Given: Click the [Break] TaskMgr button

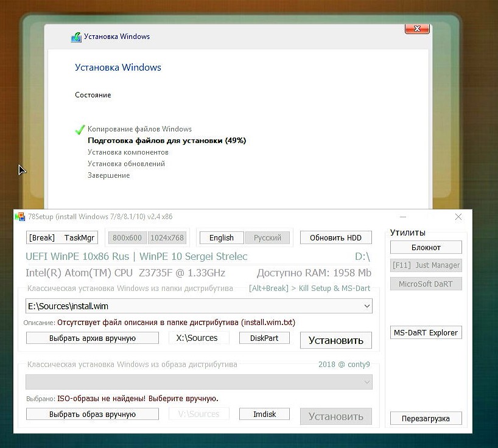Looking at the screenshot, I should [62, 237].
